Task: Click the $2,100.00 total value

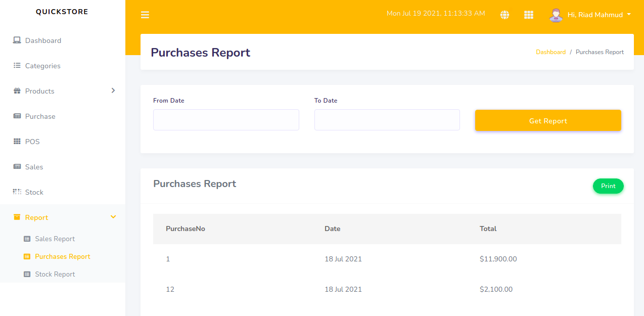Action: point(496,289)
